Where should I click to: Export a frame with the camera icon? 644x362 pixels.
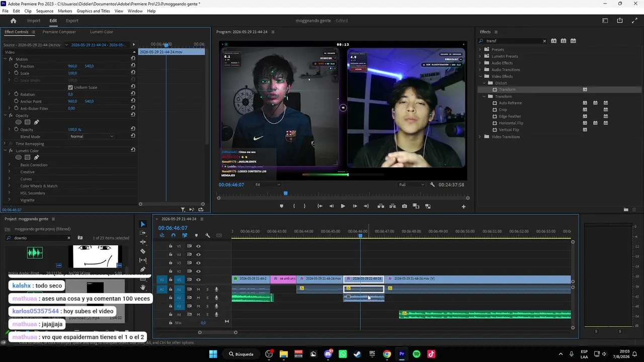(405, 206)
